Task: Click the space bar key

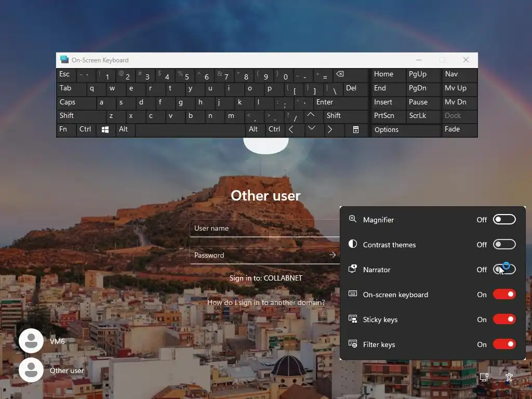Action: pos(190,129)
